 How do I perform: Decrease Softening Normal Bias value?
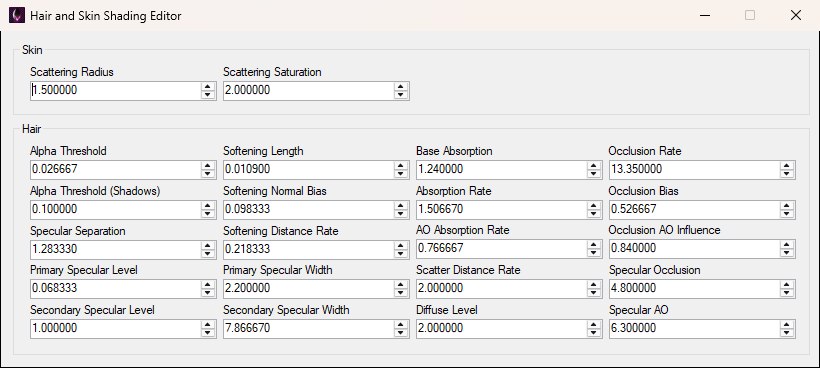click(x=401, y=214)
